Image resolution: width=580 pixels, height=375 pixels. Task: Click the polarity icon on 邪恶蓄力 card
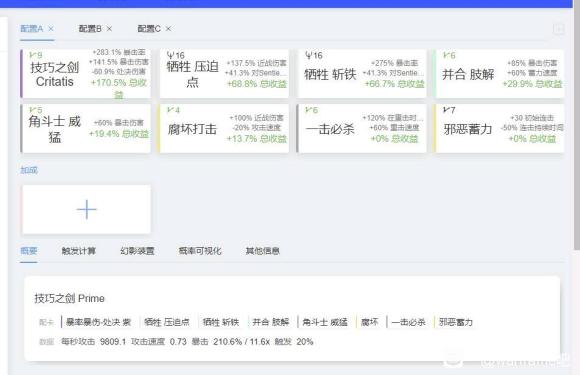(x=446, y=110)
